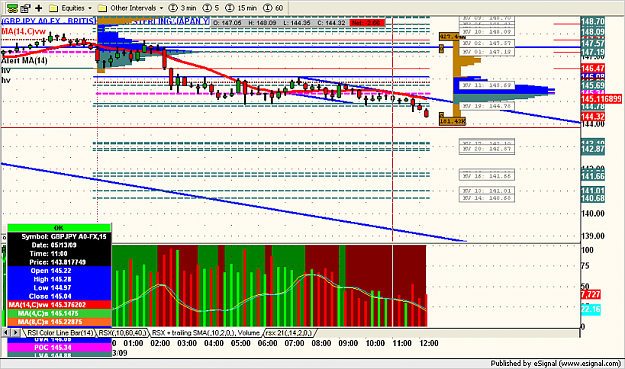Image resolution: width=625 pixels, height=369 pixels.
Task: Click the 144.32 red price marker
Action: click(x=593, y=116)
